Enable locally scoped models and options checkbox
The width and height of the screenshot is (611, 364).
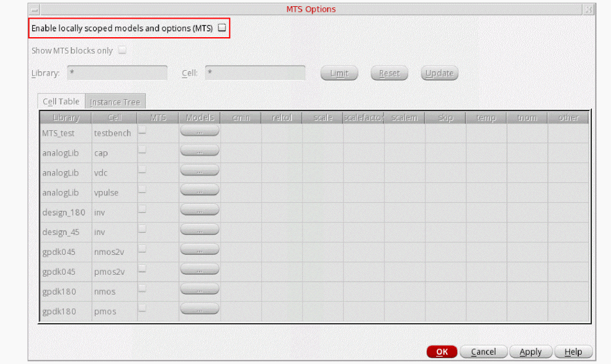(x=221, y=28)
